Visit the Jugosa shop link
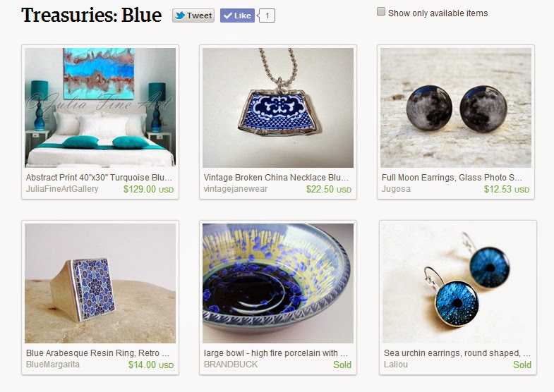Screen dimensions: 554x392 point(396,189)
